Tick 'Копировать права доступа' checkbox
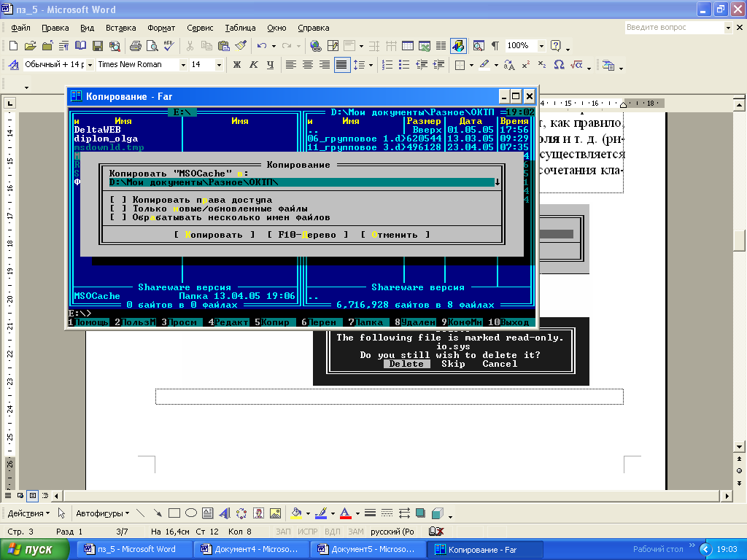The height and width of the screenshot is (560, 747). [118, 200]
